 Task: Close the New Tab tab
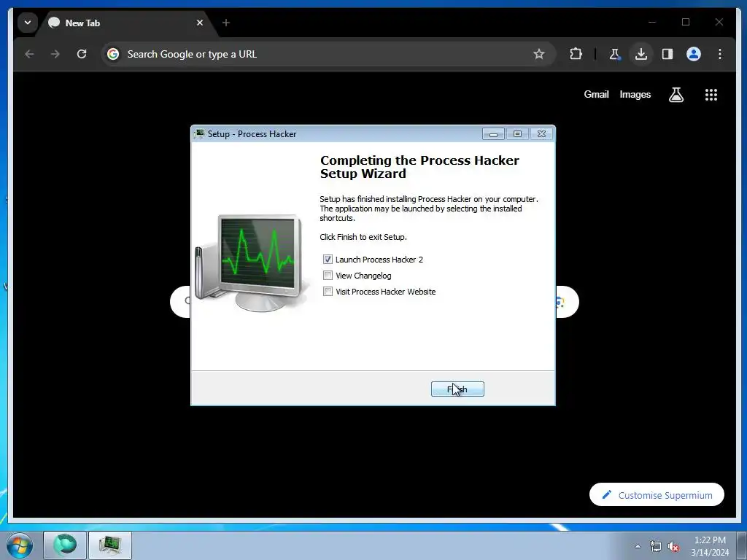click(x=200, y=23)
